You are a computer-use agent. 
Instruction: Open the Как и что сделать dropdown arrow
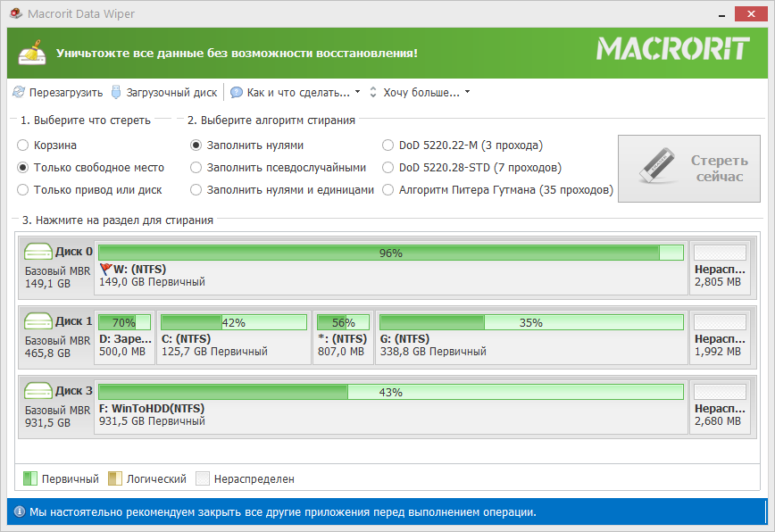point(358,92)
